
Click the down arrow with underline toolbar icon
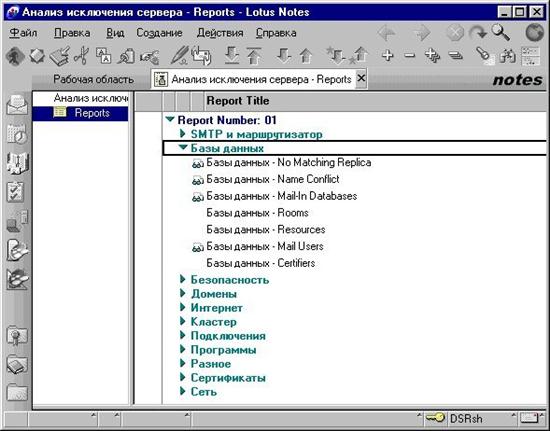pyautogui.click(x=232, y=56)
